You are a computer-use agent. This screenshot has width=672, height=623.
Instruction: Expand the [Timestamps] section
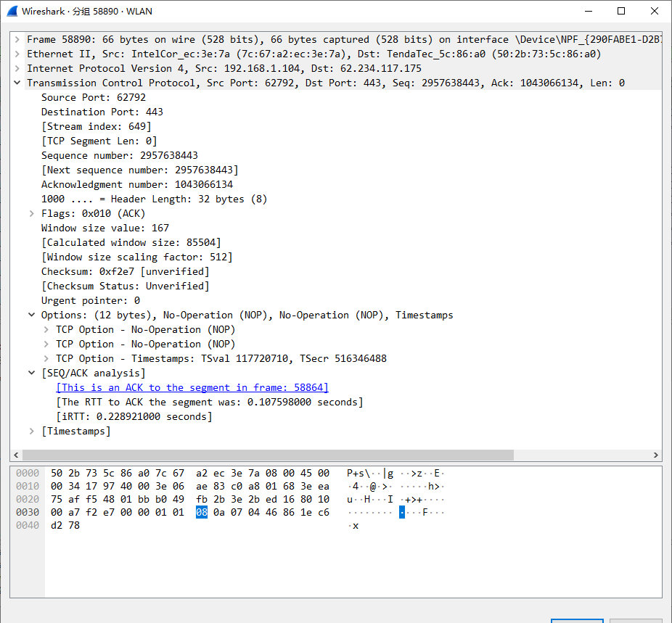[31, 431]
